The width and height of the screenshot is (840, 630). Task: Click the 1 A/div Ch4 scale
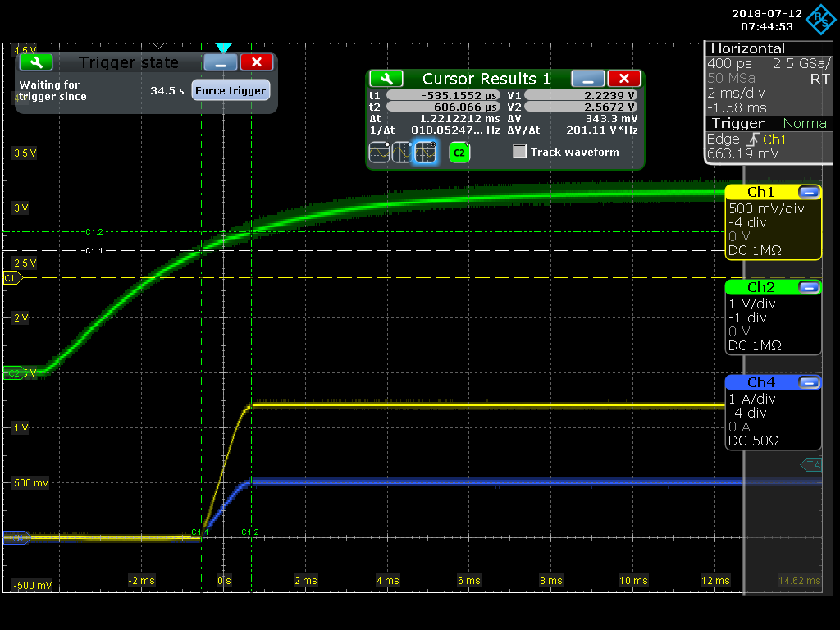[x=751, y=399]
